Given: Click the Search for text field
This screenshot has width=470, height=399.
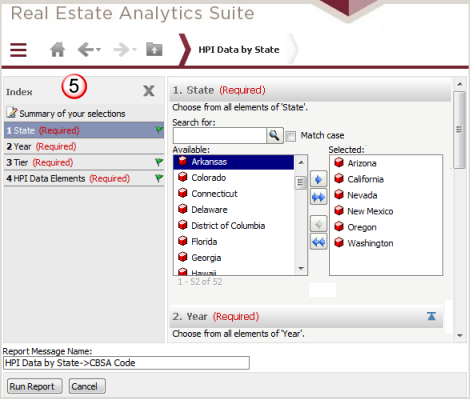Looking at the screenshot, I should click(220, 136).
